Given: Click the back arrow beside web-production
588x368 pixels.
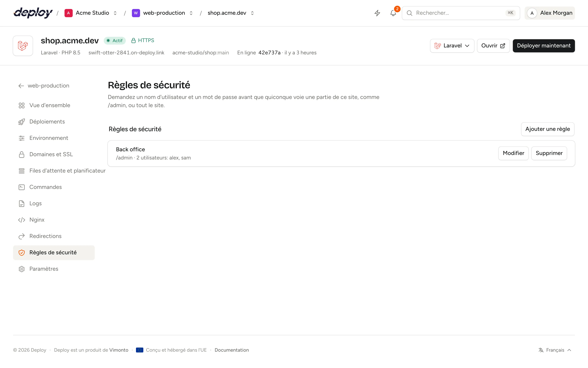Looking at the screenshot, I should pos(21,86).
